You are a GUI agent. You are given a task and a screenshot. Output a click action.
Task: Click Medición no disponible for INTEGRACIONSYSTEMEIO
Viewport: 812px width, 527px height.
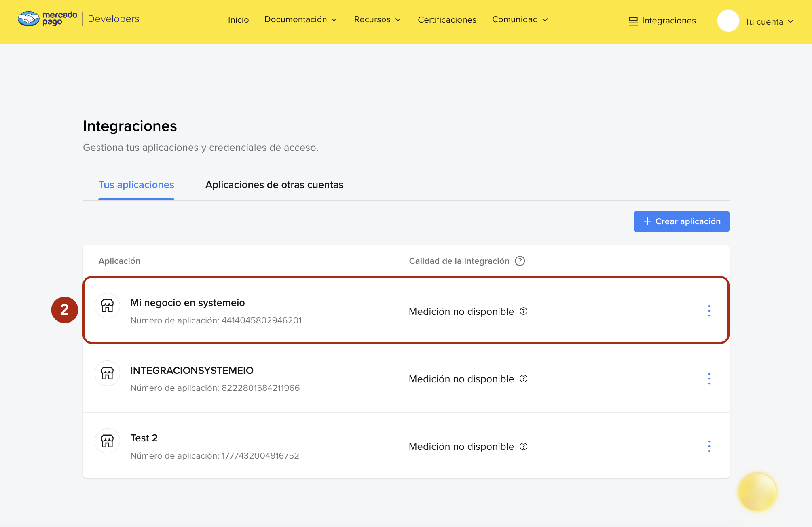pyautogui.click(x=461, y=379)
